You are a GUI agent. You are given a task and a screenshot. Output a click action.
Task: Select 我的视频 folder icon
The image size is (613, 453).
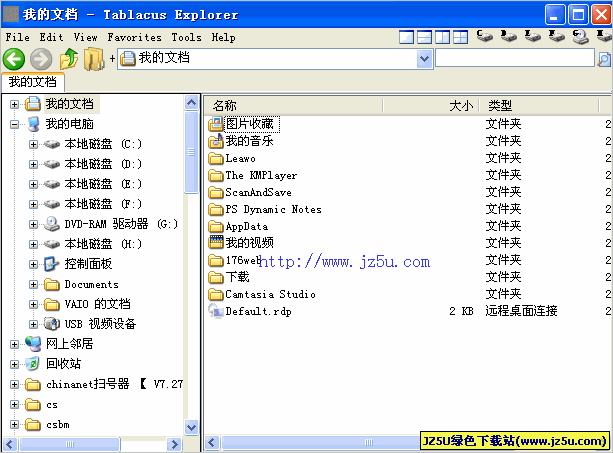tap(216, 243)
